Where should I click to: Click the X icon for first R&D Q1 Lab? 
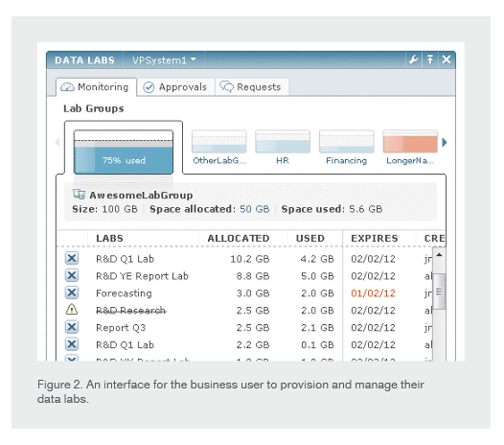click(x=72, y=258)
